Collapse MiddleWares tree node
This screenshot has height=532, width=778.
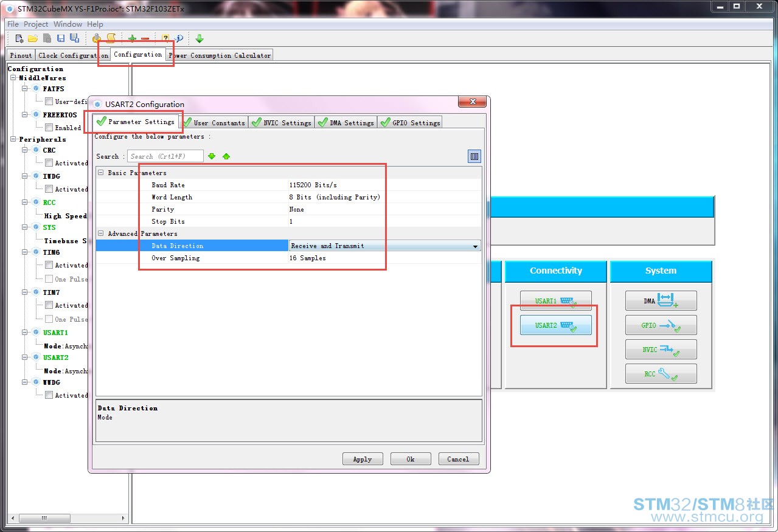(x=13, y=78)
